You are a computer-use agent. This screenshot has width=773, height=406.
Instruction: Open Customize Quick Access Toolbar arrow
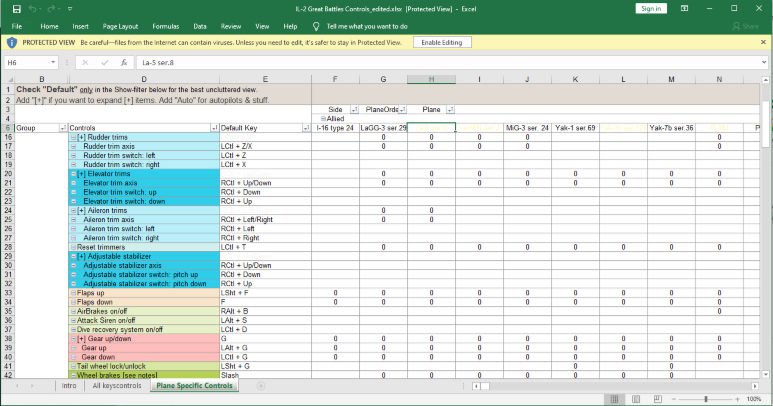70,9
